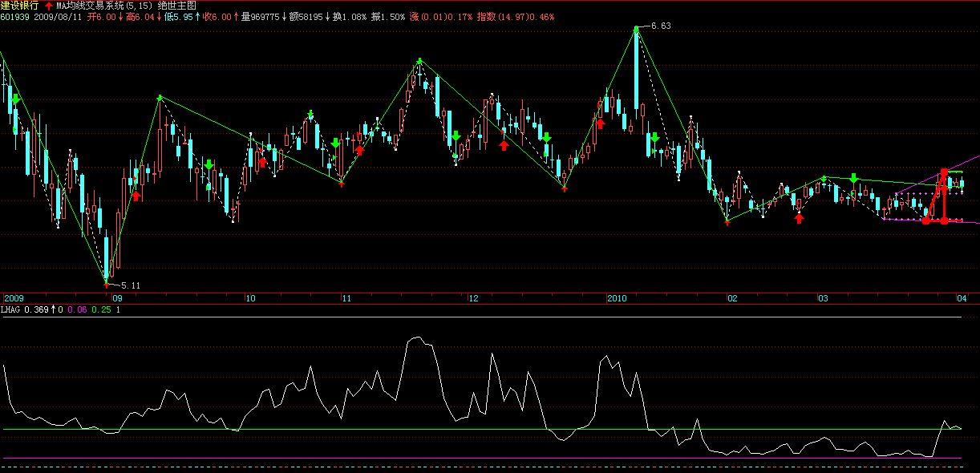The height and width of the screenshot is (473, 980).
Task: Click the red up-arrow beside the stock name
Action: click(48, 6)
